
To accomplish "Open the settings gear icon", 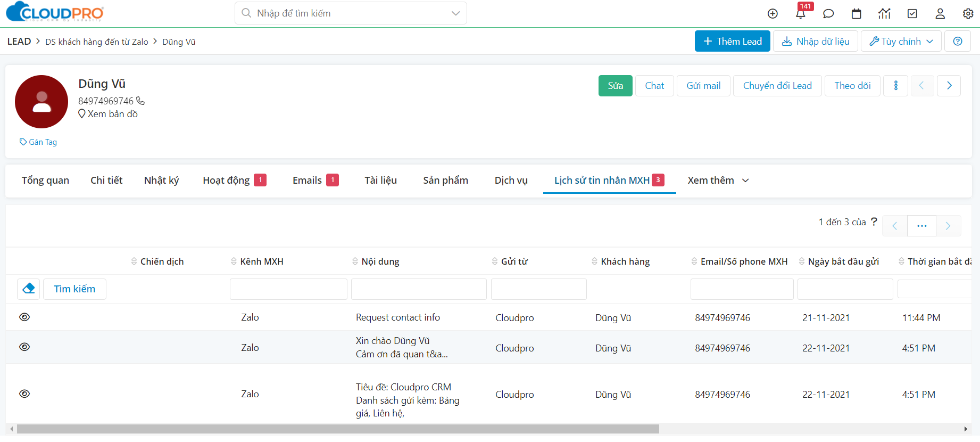I will pos(968,14).
